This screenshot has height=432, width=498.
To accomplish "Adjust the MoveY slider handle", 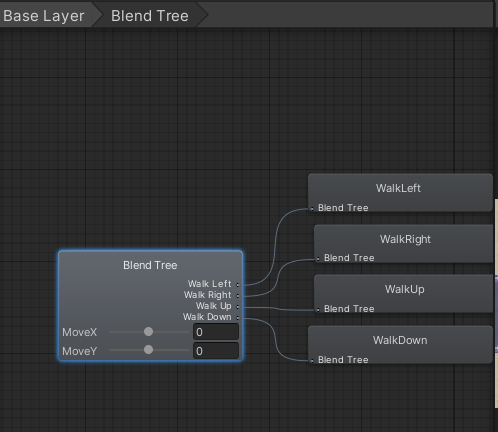I will pos(148,350).
